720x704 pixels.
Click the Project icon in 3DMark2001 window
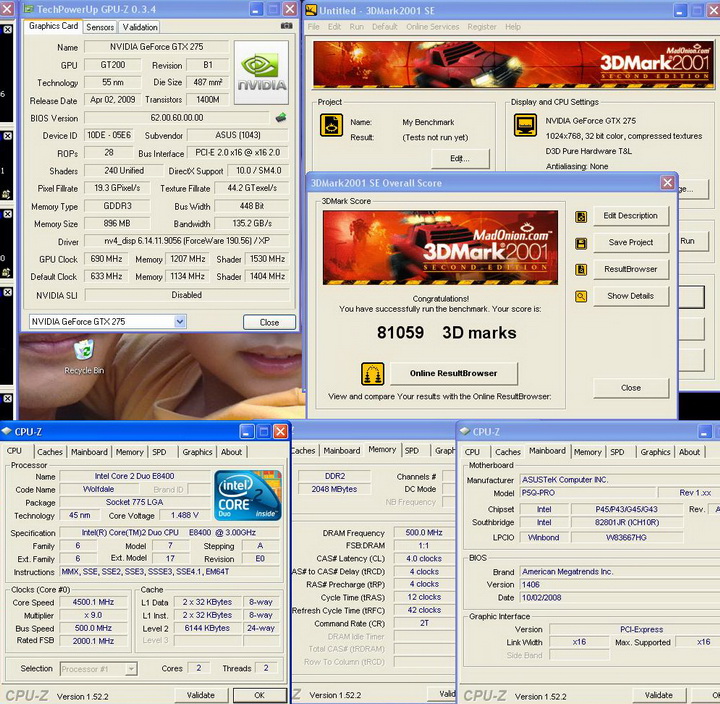click(331, 125)
